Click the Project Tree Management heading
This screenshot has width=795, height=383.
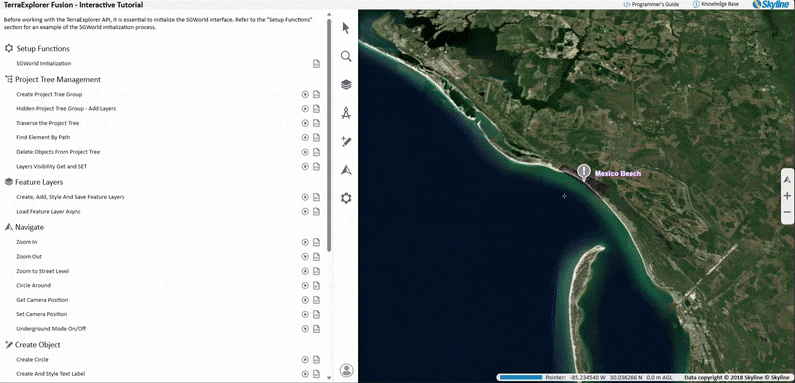tap(58, 80)
